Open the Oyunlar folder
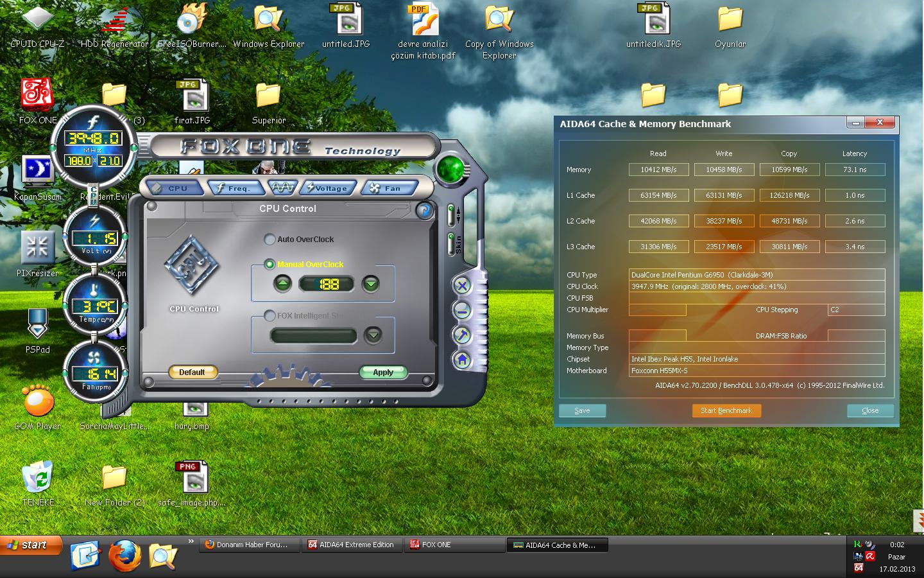The height and width of the screenshot is (578, 924). click(730, 26)
